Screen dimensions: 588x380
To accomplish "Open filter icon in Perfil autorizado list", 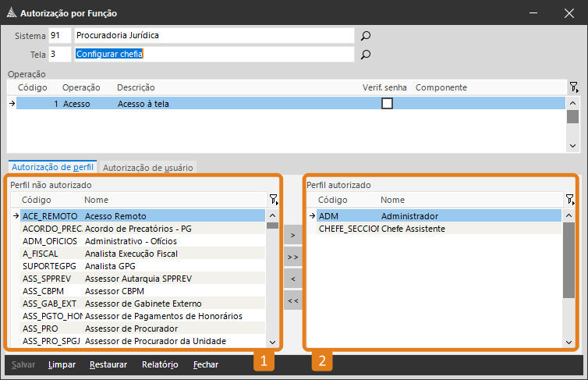I will [570, 200].
